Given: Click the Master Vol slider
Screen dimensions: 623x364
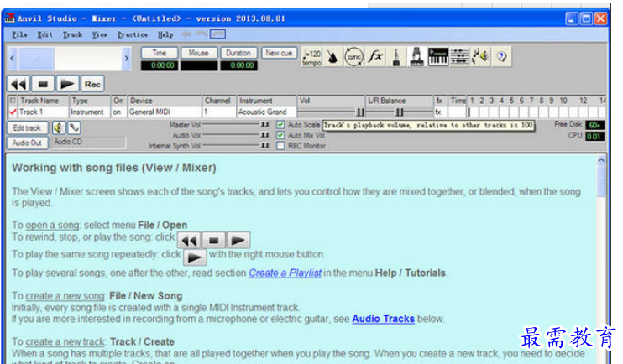Looking at the screenshot, I should pyautogui.click(x=237, y=124).
